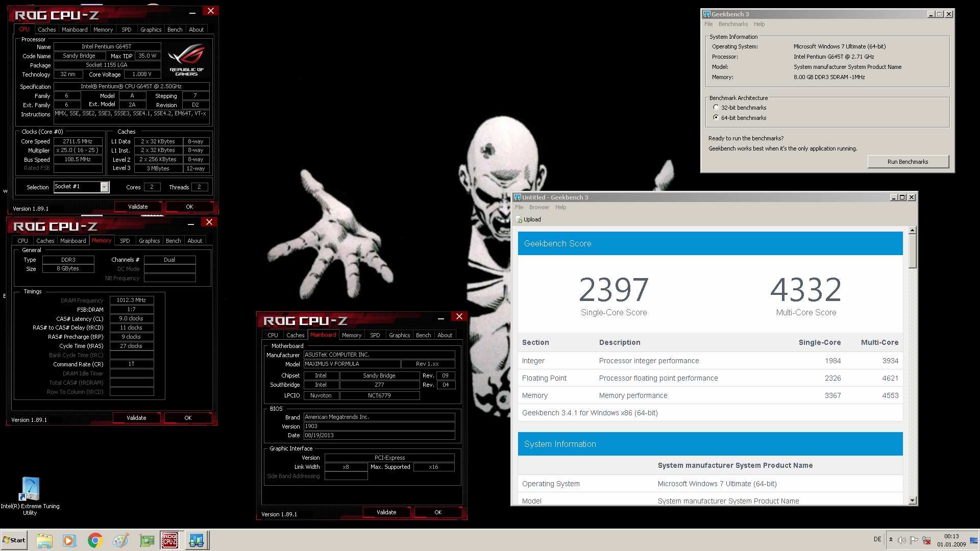The image size is (980, 551).
Task: Click the Start button
Action: [14, 540]
